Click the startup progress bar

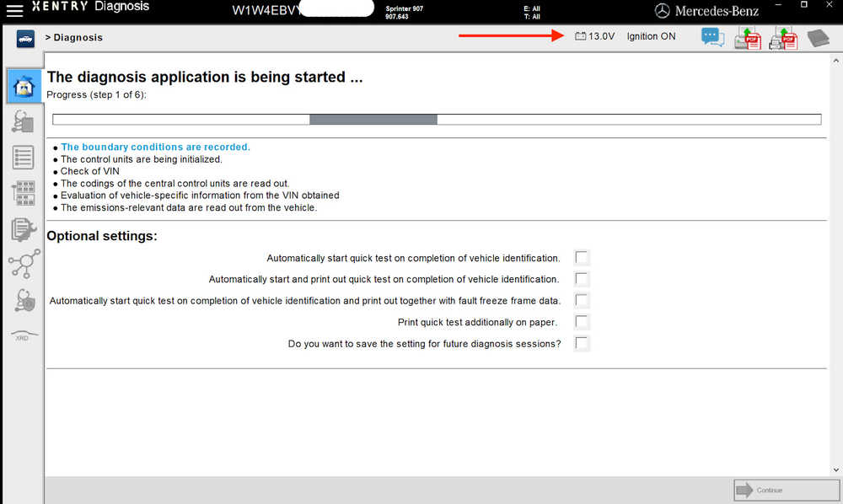click(x=437, y=120)
